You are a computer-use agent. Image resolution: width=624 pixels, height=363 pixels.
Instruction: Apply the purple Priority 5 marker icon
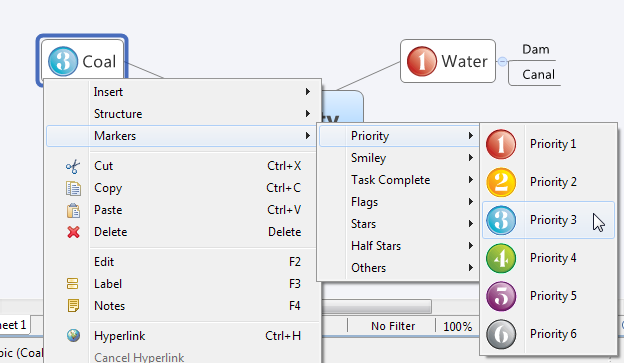tap(501, 296)
